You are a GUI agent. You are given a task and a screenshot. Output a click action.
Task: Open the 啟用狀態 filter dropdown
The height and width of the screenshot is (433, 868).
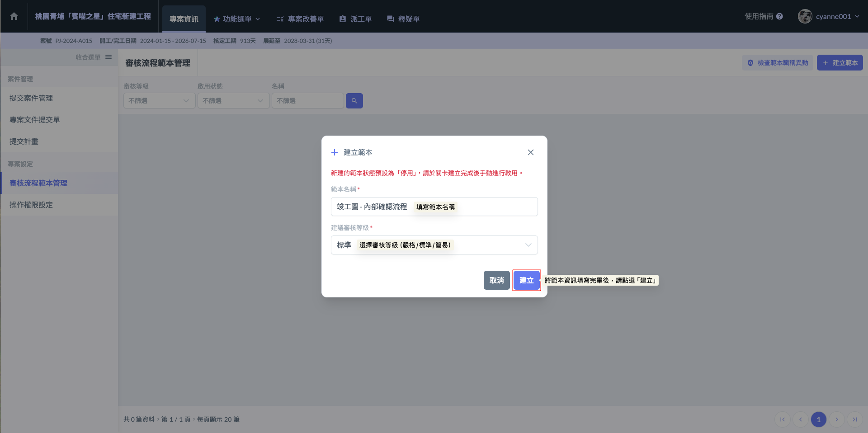(234, 100)
